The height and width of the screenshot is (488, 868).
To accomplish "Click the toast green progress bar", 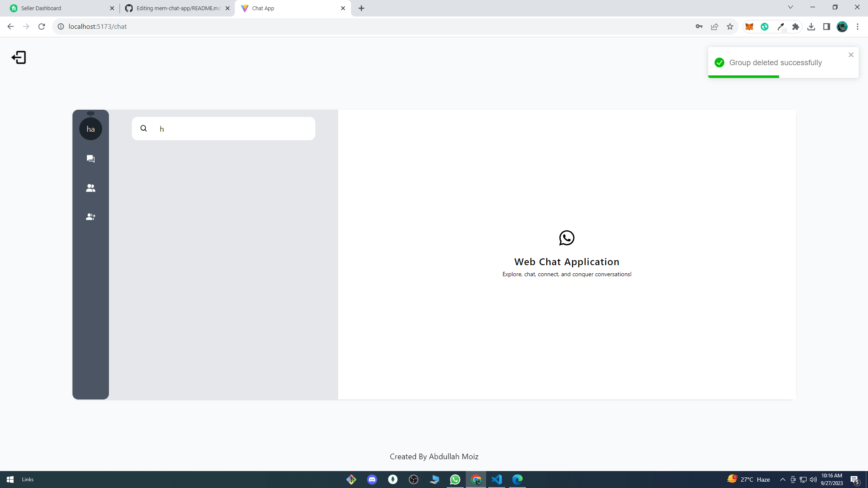I will [743, 77].
